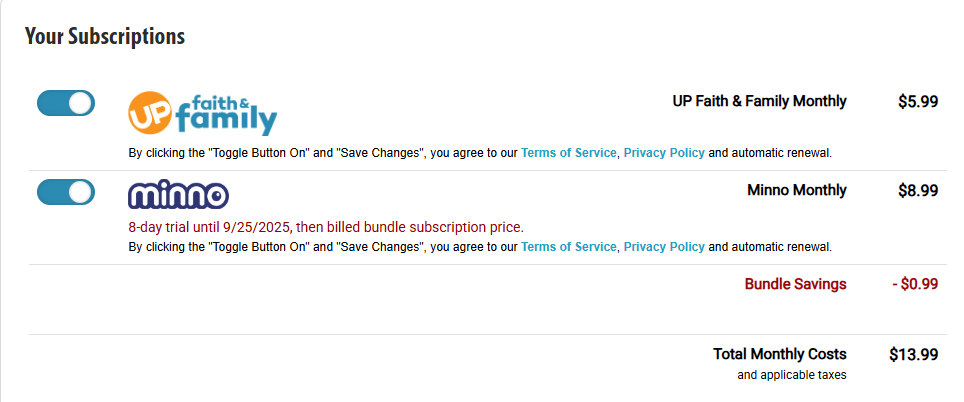
Task: Click the Minno logo
Action: (178, 194)
